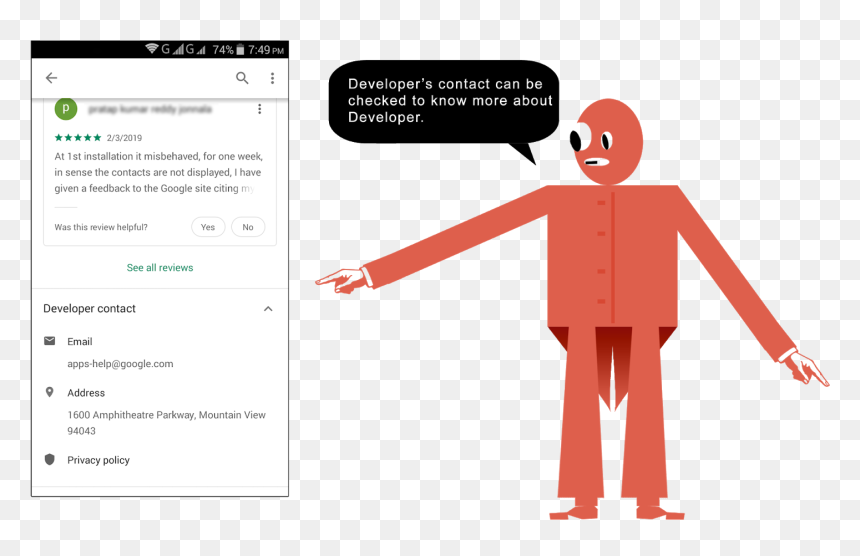Tap the 74% battery percentage
This screenshot has width=860, height=556.
click(x=223, y=50)
